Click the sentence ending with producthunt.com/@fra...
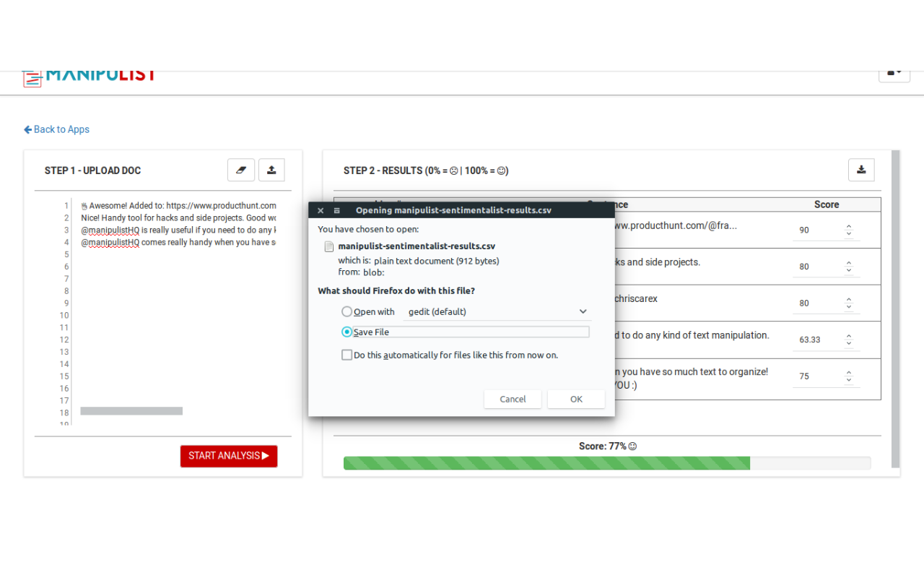The height and width of the screenshot is (578, 924). pyautogui.click(x=675, y=225)
